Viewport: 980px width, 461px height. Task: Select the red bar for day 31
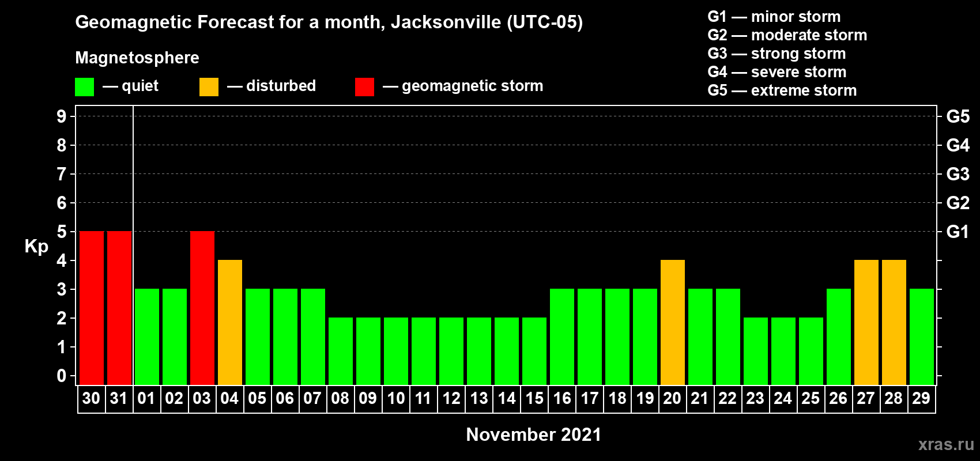click(x=119, y=308)
